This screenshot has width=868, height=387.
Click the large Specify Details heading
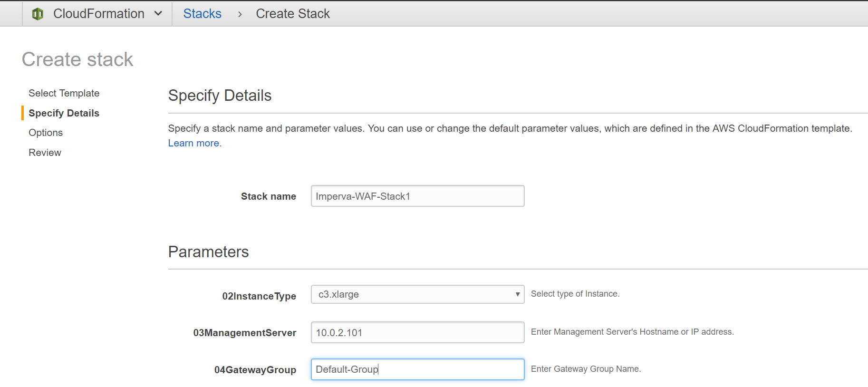pos(220,96)
